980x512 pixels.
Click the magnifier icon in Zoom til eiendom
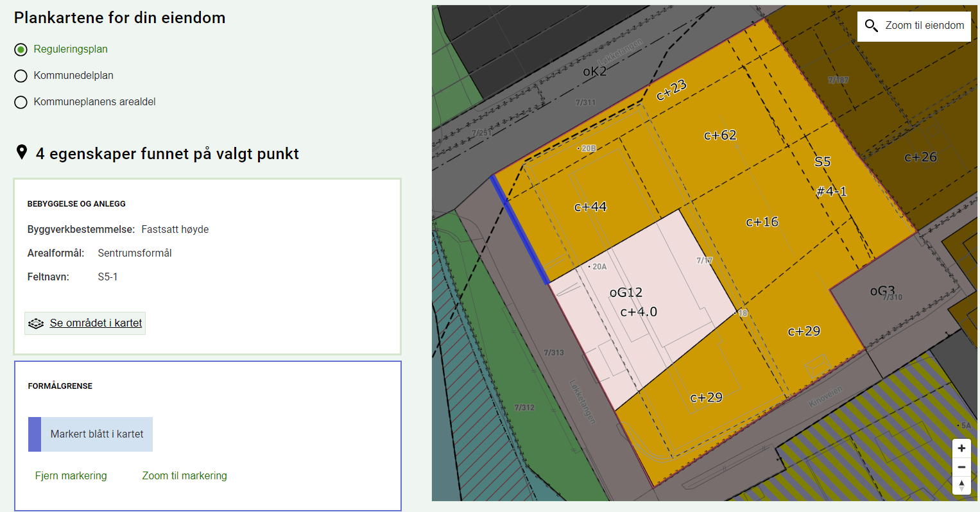(871, 26)
